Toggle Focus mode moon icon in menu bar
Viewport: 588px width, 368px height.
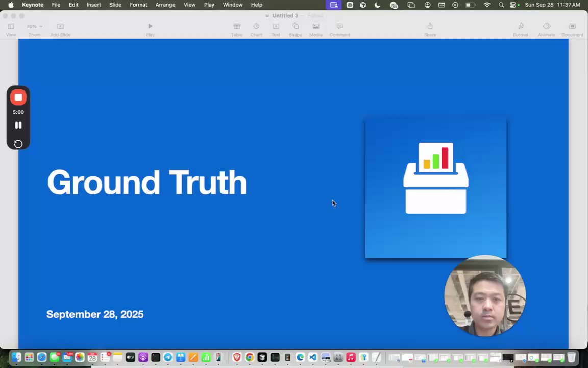377,5
